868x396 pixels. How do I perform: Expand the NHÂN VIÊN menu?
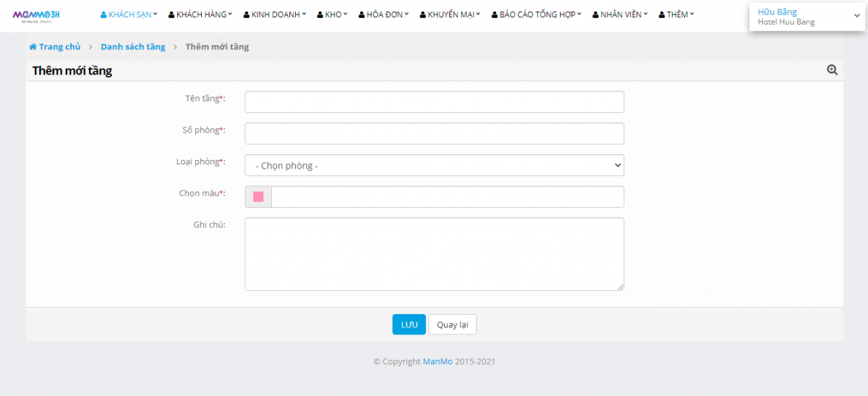[619, 14]
